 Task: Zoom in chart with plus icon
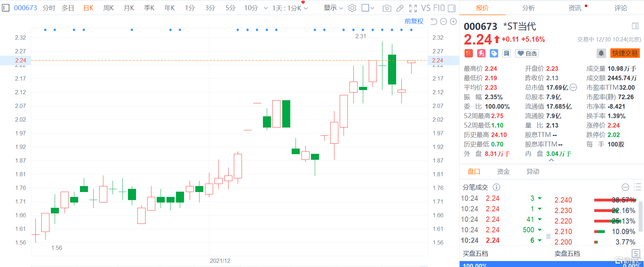point(453,22)
